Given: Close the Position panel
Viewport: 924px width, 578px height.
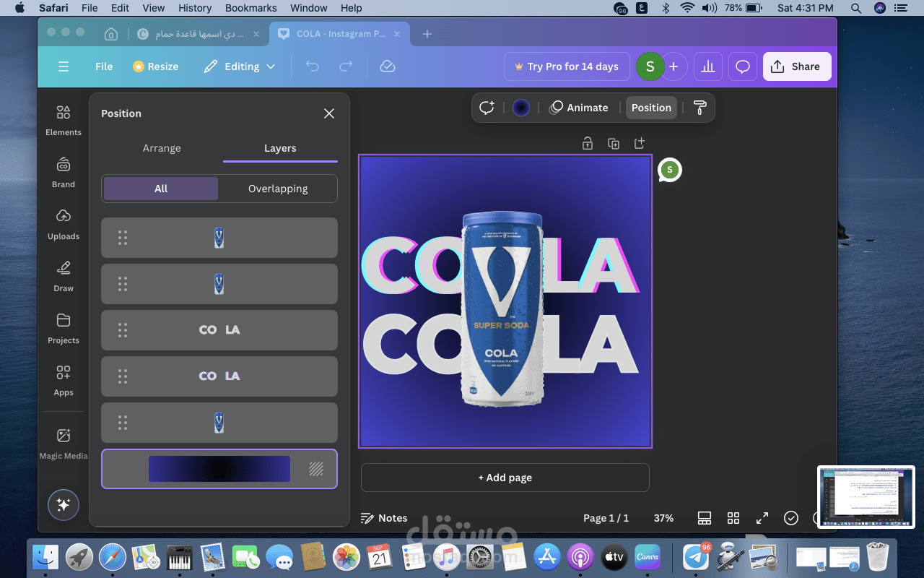Looking at the screenshot, I should coord(329,113).
